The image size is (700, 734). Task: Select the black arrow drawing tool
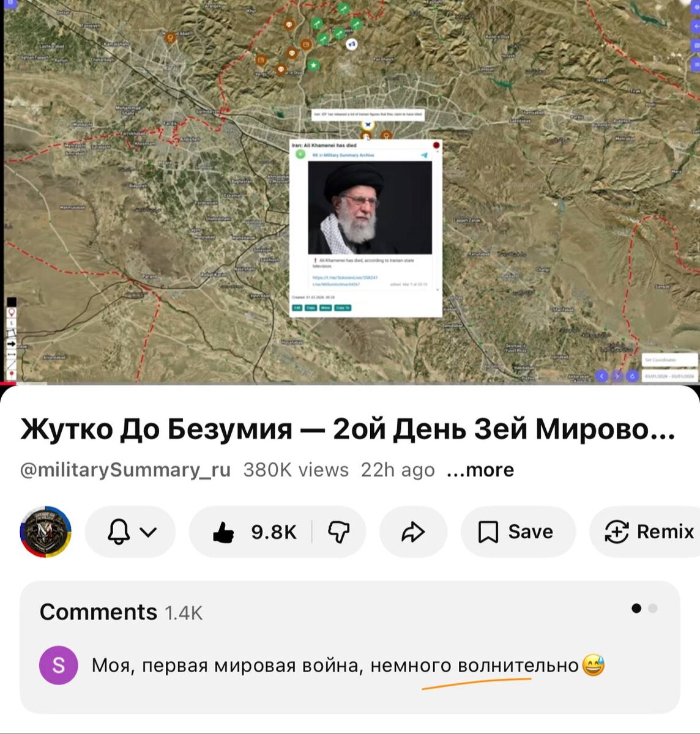(x=12, y=344)
